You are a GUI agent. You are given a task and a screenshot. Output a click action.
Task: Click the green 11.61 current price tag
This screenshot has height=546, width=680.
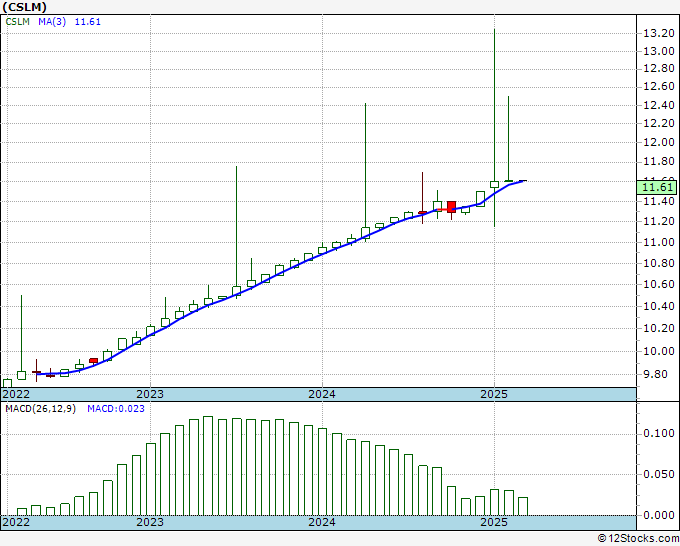(x=657, y=187)
